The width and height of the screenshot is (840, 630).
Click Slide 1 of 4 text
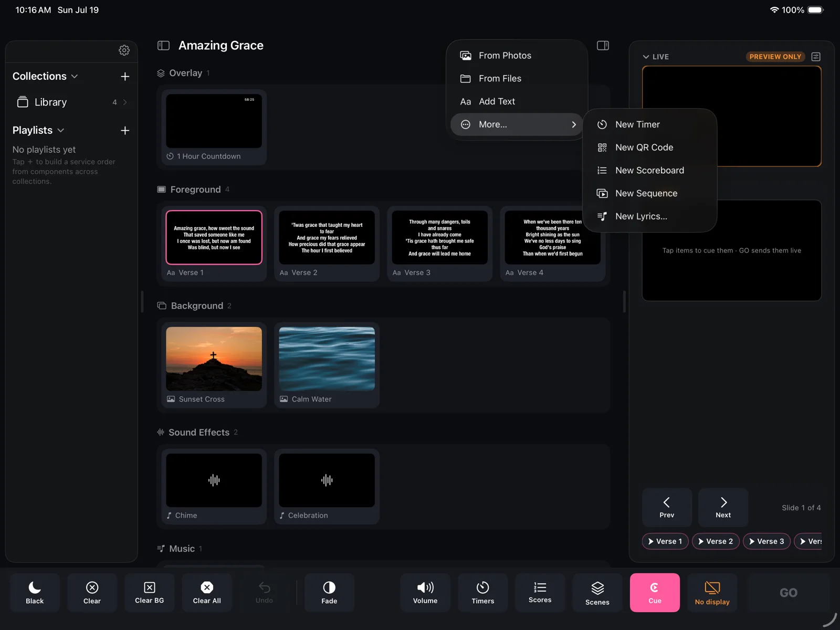pyautogui.click(x=801, y=508)
